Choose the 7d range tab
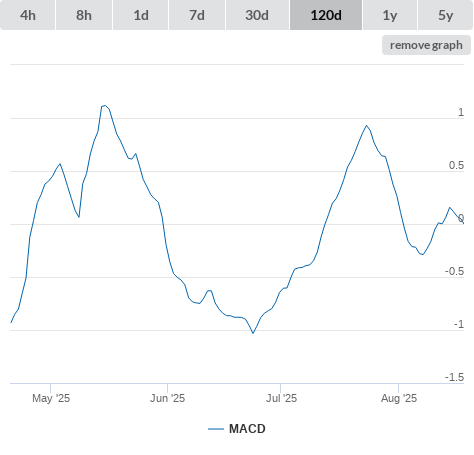 pos(197,15)
